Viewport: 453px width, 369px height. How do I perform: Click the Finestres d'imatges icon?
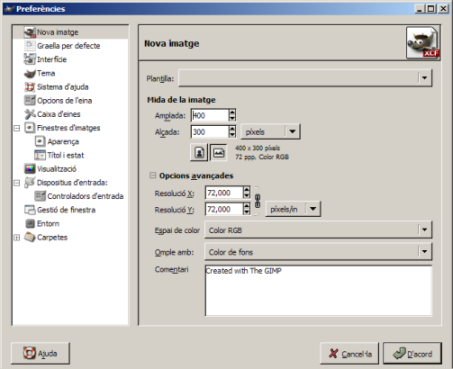30,128
